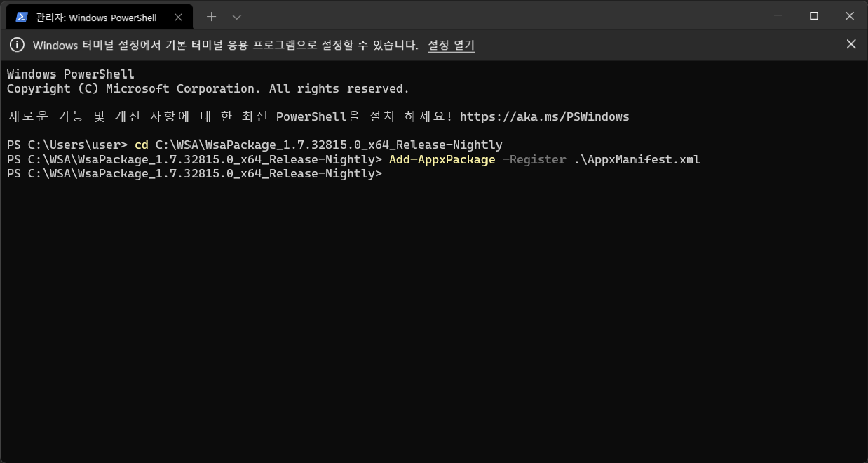Minimize the Windows Terminal window

(x=778, y=15)
